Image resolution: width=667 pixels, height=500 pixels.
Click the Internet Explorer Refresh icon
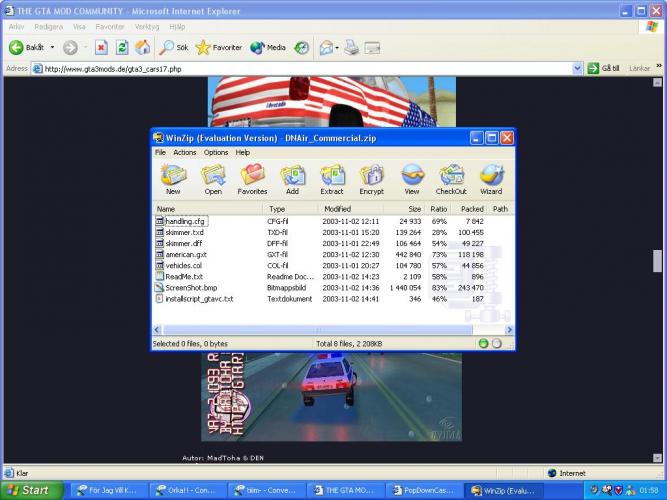(122, 47)
